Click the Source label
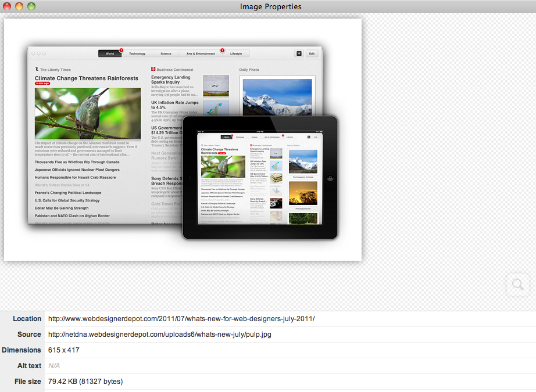The width and height of the screenshot is (536, 392). 30,335
